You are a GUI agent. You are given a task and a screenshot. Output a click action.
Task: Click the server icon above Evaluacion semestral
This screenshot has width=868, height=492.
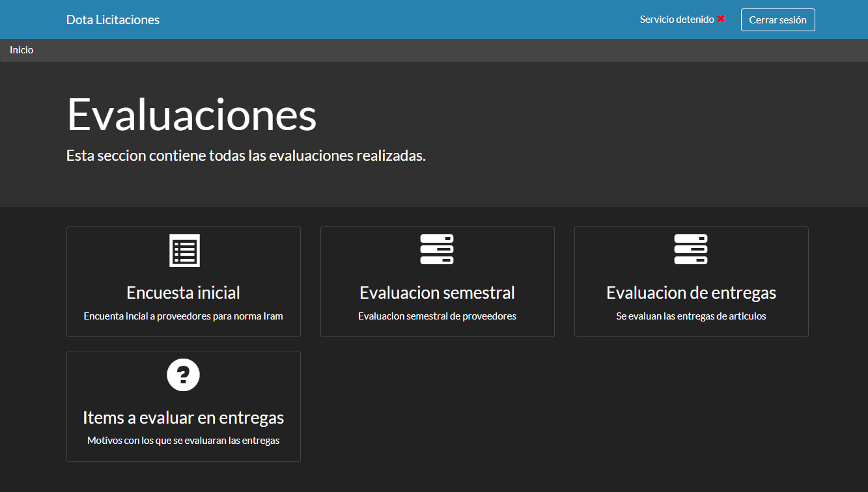point(437,249)
